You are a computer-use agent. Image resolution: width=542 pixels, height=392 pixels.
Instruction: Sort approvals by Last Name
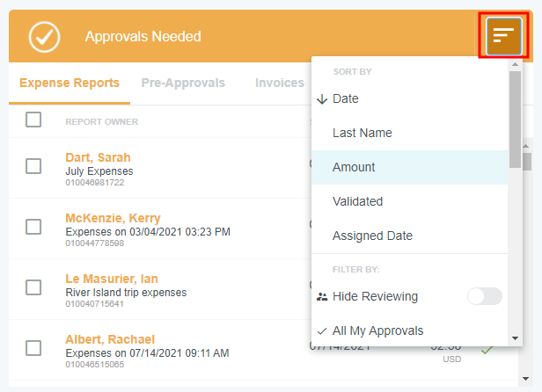tap(362, 133)
